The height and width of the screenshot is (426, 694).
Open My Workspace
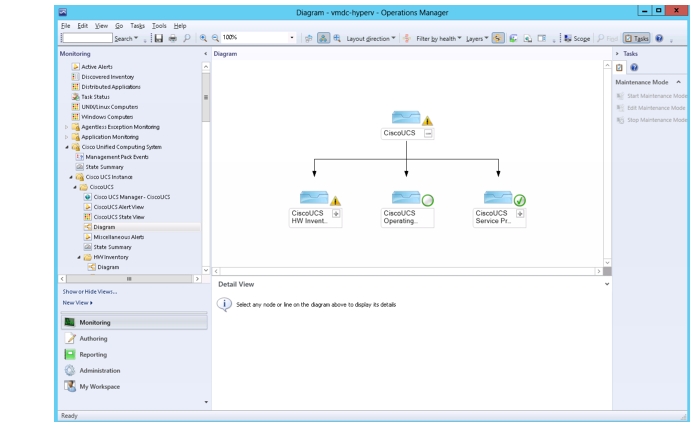pyautogui.click(x=134, y=387)
